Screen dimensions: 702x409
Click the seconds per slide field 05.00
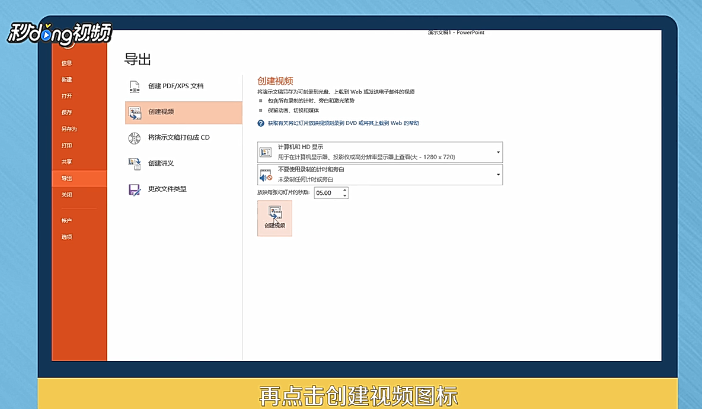click(328, 193)
